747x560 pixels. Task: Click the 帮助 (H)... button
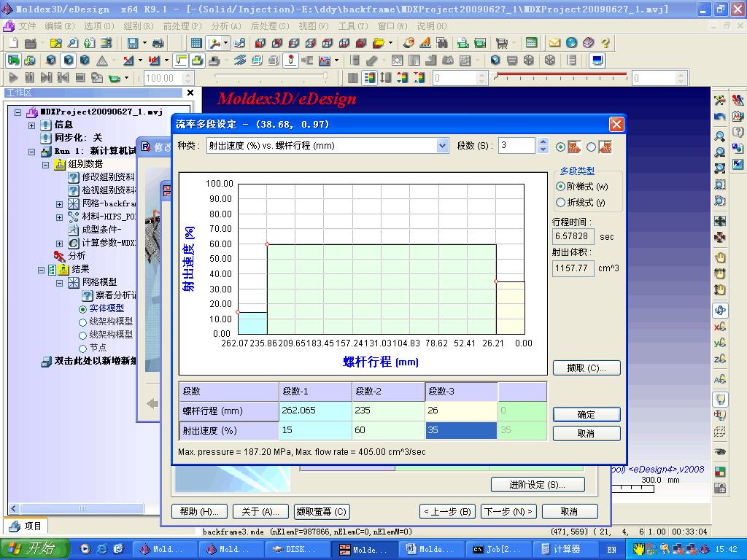199,511
